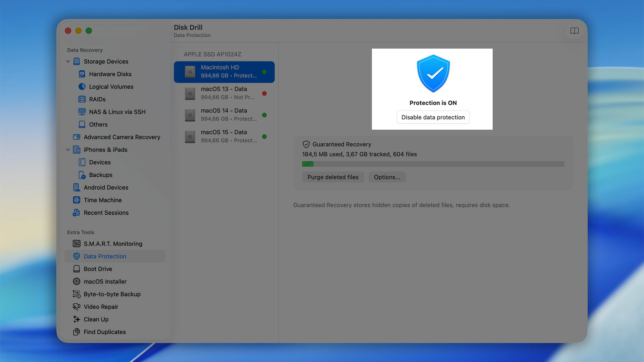Click the RAIDs icon in sidebar
The width and height of the screenshot is (644, 362).
pos(82,99)
